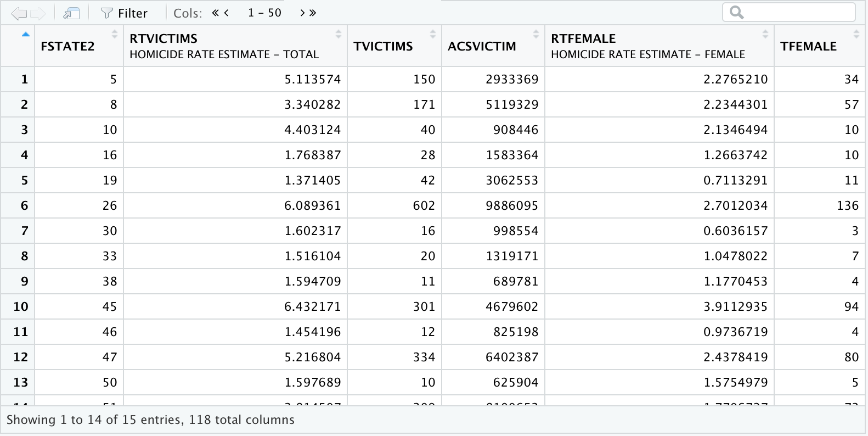The image size is (868, 436).
Task: Click the cell with value 9886095
Action: point(511,205)
